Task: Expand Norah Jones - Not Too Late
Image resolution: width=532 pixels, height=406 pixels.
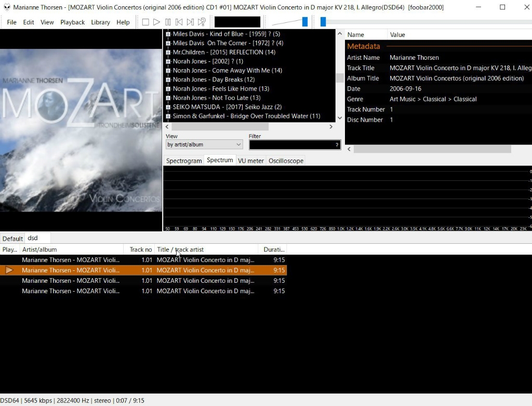Action: [x=168, y=98]
